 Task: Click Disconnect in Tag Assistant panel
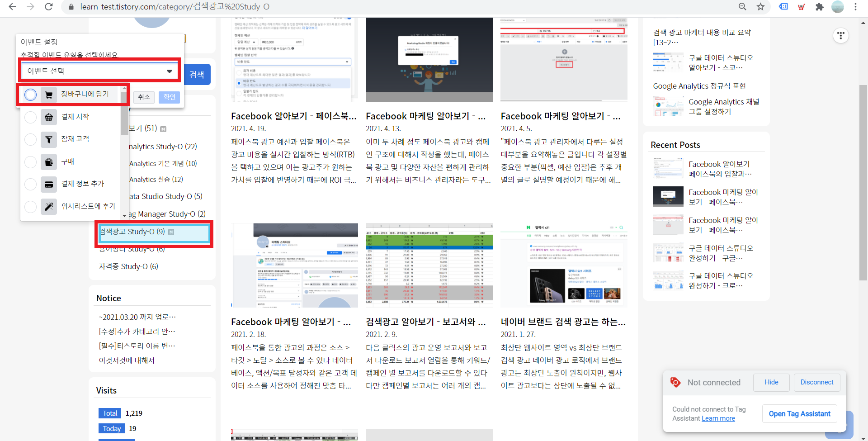(x=816, y=382)
